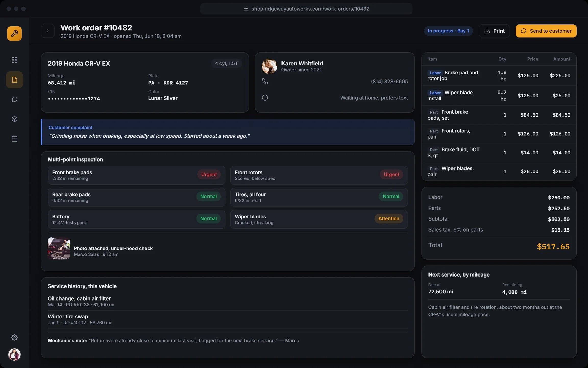Click the Front brake pads Urgent badge

click(x=209, y=174)
